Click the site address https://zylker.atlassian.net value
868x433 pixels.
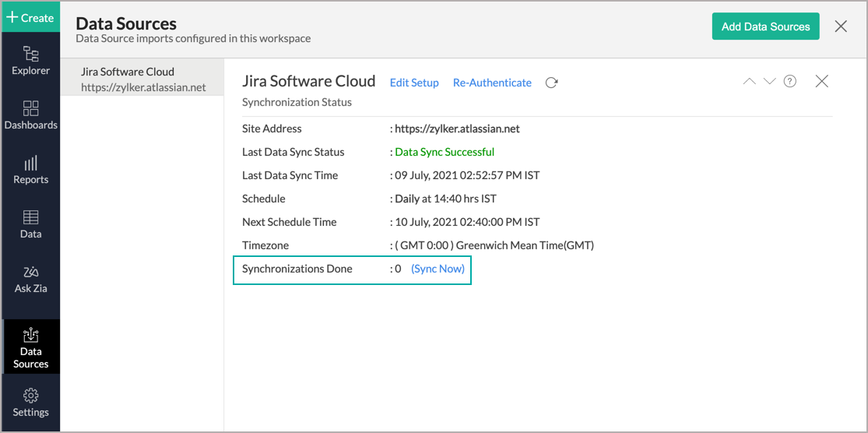tap(457, 129)
